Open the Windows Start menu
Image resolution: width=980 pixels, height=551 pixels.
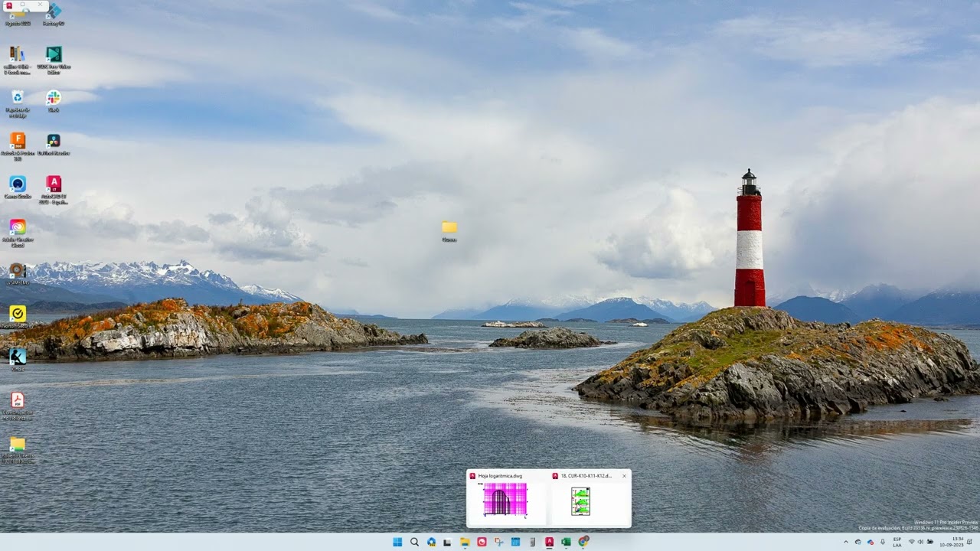pyautogui.click(x=397, y=542)
